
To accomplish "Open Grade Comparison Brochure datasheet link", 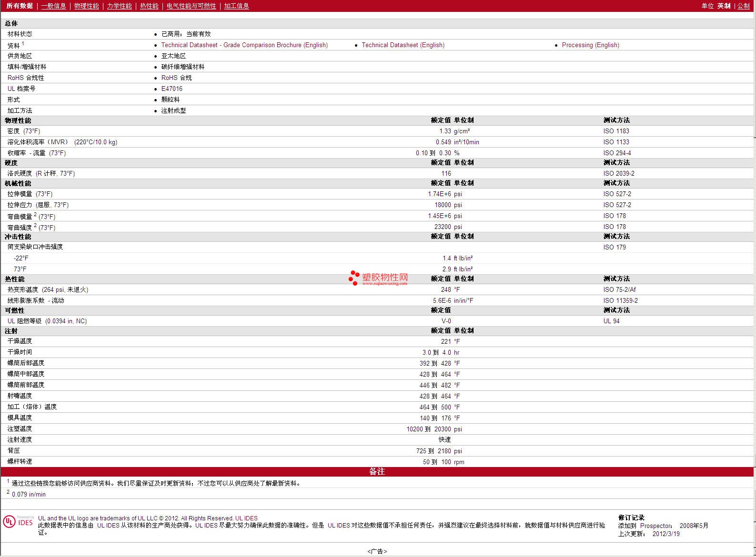I will coord(244,45).
